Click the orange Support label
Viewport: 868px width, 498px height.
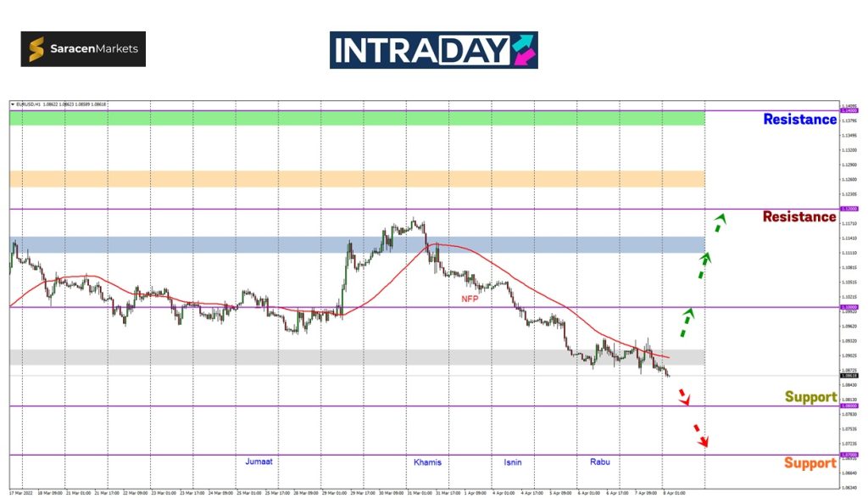pyautogui.click(x=810, y=463)
